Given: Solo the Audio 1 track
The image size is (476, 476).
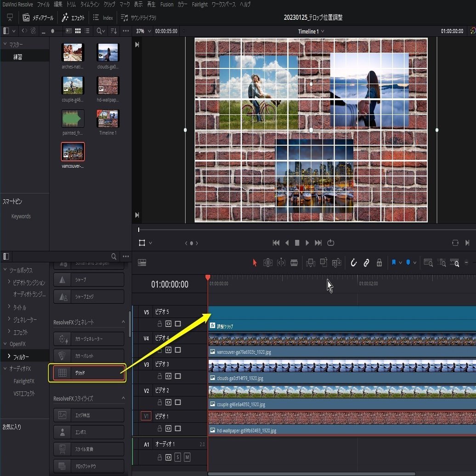Looking at the screenshot, I should pyautogui.click(x=178, y=458).
